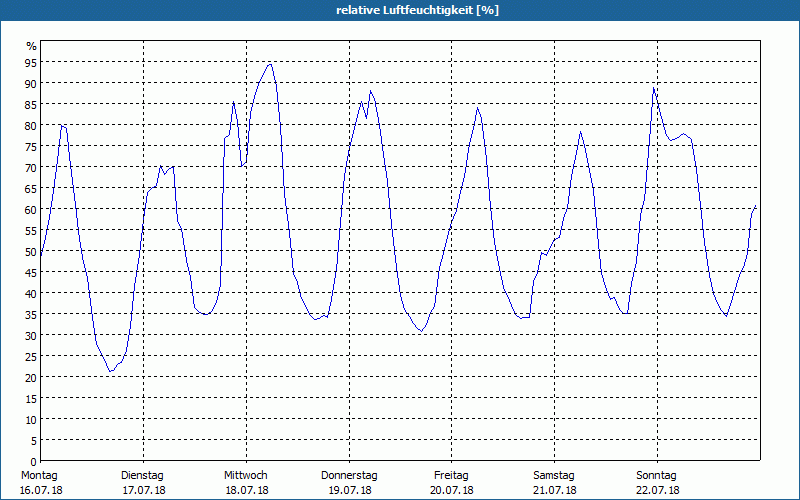Click the chart title "relative Luftfeuchtigkeit [%]"

point(417,10)
